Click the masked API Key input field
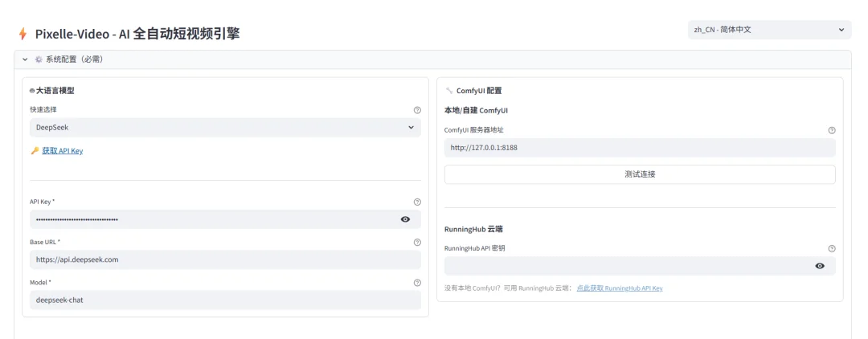The image size is (868, 339). click(209, 219)
